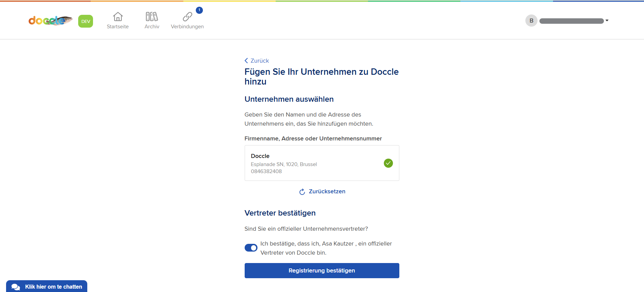Viewport: 644px width, 292px height.
Task: Open Startseite via house icon
Action: (x=118, y=17)
